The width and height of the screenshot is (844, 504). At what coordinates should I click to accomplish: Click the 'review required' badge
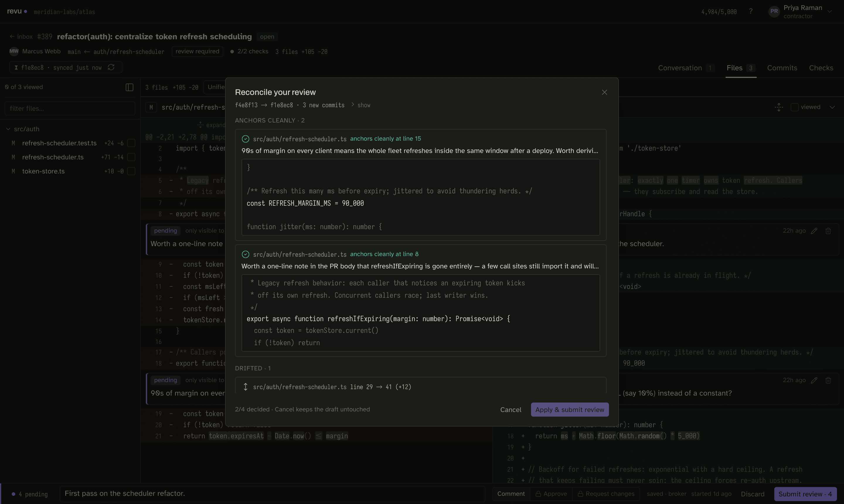coord(197,51)
